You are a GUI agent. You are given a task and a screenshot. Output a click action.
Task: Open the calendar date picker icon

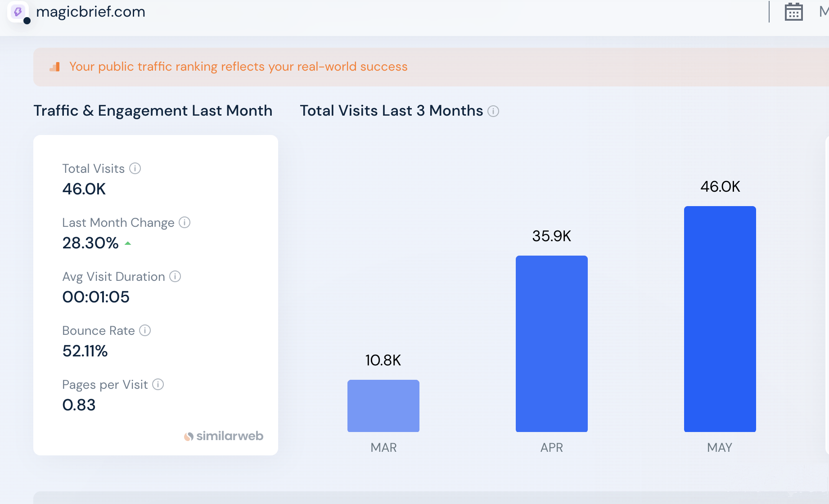point(793,12)
